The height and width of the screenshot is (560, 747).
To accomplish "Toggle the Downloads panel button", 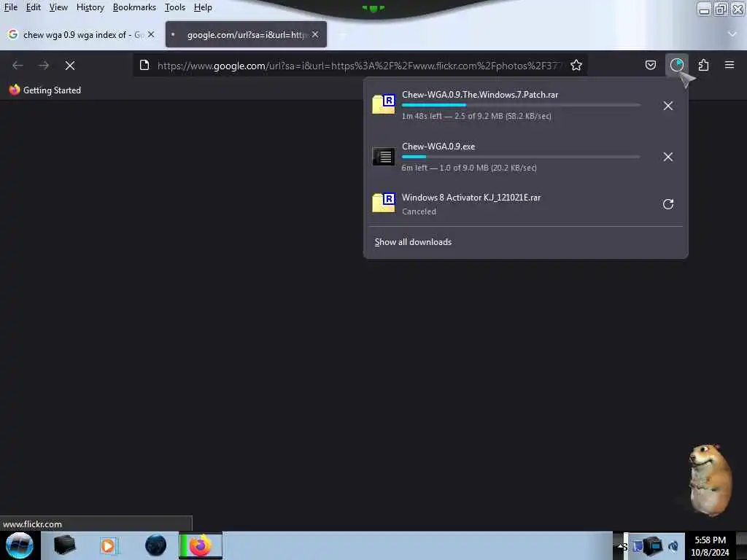I will pyautogui.click(x=676, y=65).
